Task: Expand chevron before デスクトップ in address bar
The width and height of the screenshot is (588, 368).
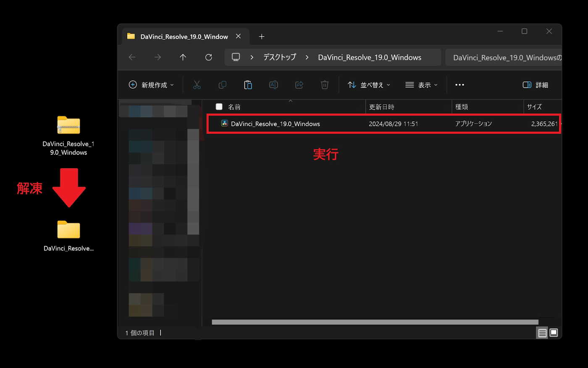Action: click(x=252, y=57)
